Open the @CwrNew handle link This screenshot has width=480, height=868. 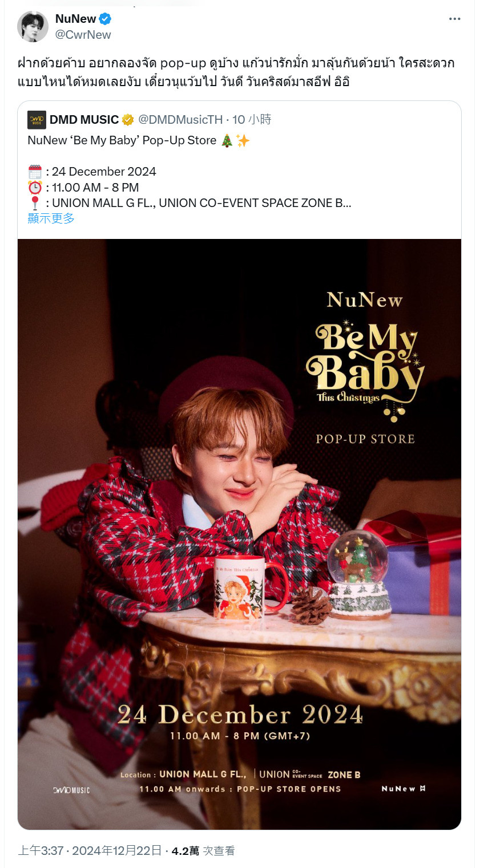(83, 35)
